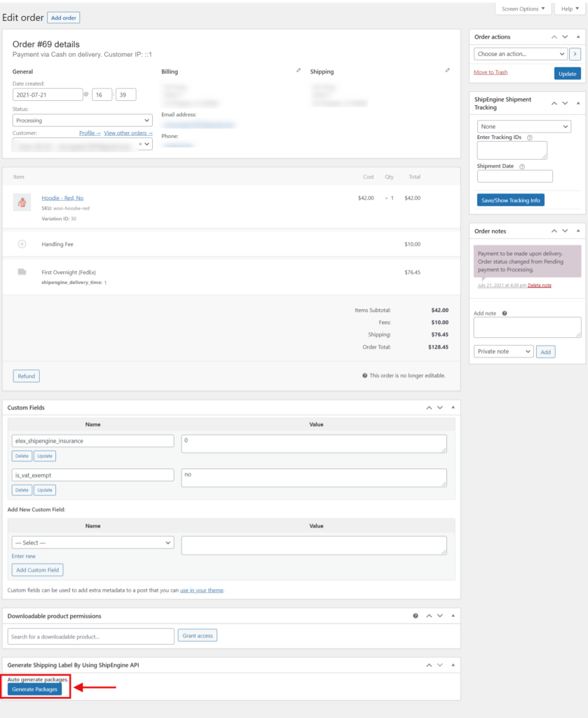The height and width of the screenshot is (718, 588).
Task: Click the help icon next to Add note
Action: coord(505,313)
